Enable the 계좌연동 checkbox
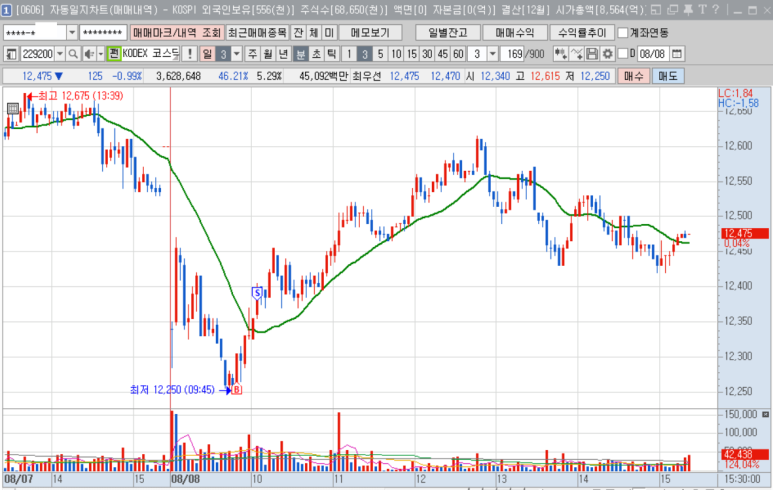This screenshot has width=773, height=490. (624, 32)
